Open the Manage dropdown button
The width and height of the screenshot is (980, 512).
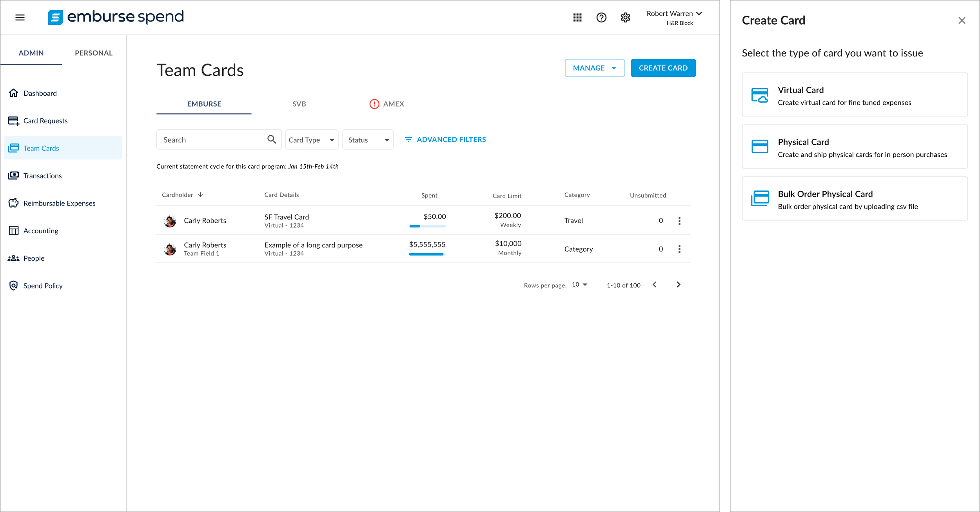pyautogui.click(x=594, y=68)
